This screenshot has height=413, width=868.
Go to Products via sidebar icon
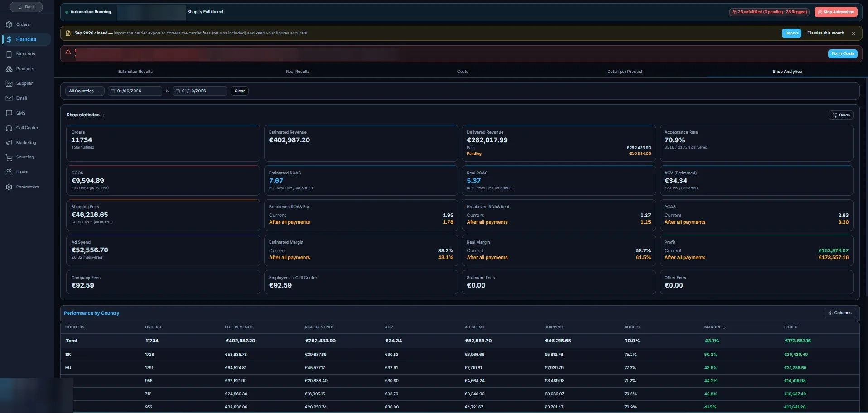9,69
